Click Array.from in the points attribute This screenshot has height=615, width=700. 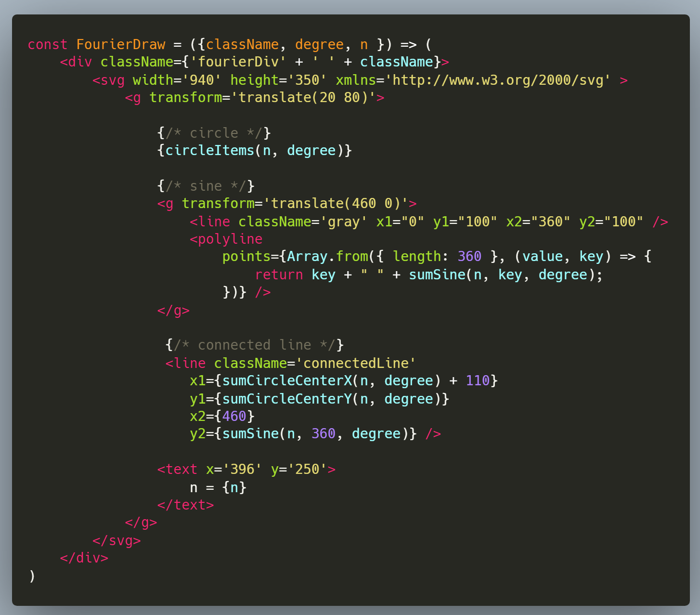pyautogui.click(x=327, y=256)
